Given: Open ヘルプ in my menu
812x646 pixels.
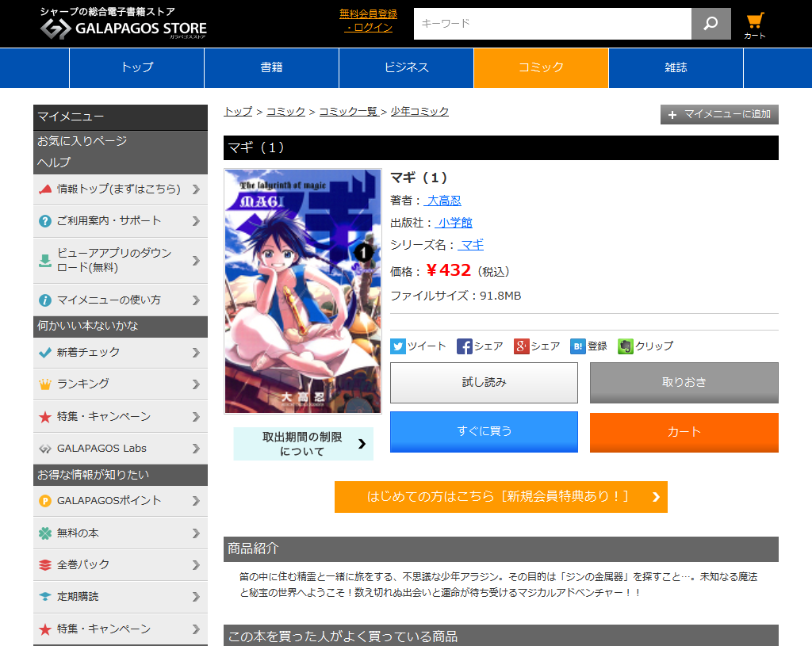Looking at the screenshot, I should click(54, 162).
